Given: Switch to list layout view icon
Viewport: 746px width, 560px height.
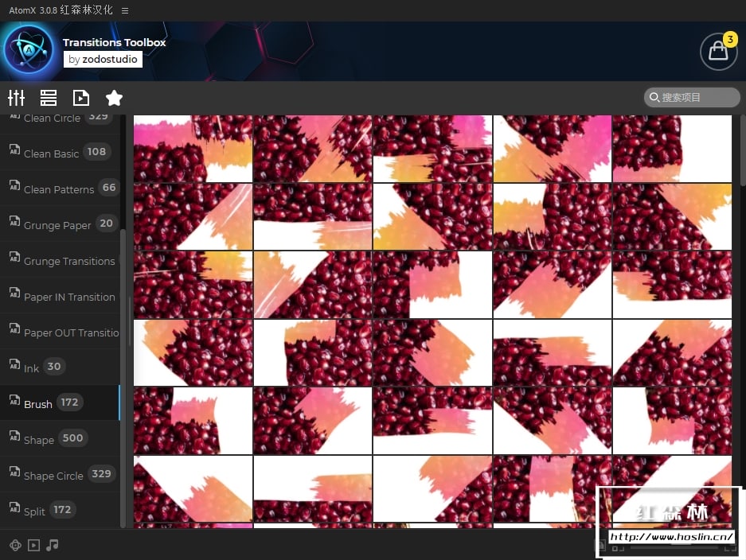Looking at the screenshot, I should (49, 98).
